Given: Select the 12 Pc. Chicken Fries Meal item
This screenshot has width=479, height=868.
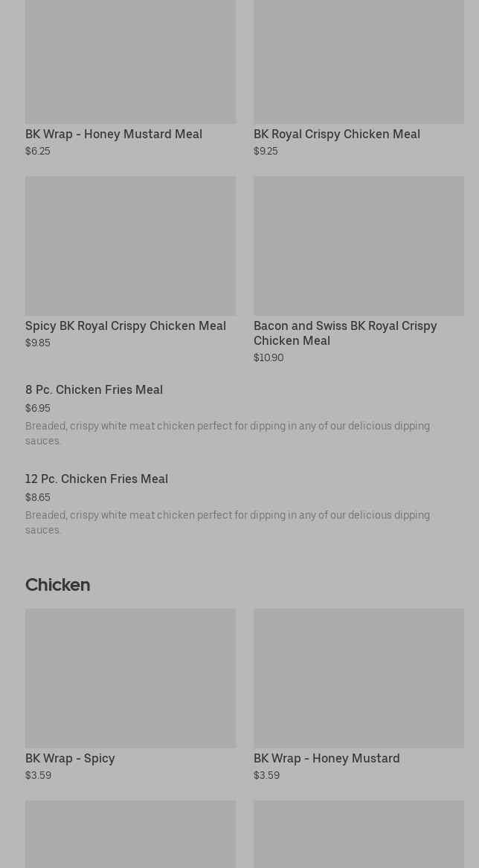Looking at the screenshot, I should point(97,479).
